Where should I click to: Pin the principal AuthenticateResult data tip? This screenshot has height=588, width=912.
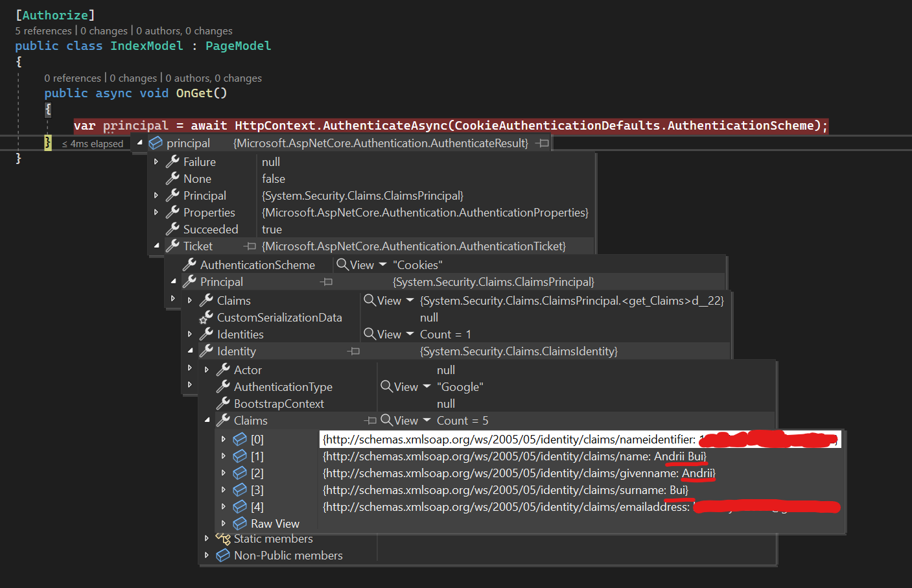[543, 143]
